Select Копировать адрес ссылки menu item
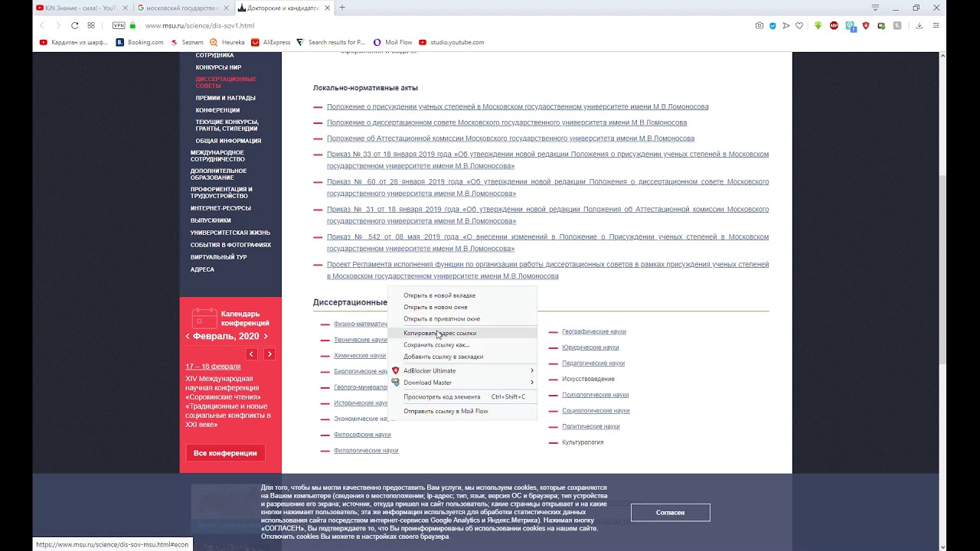 click(x=462, y=333)
